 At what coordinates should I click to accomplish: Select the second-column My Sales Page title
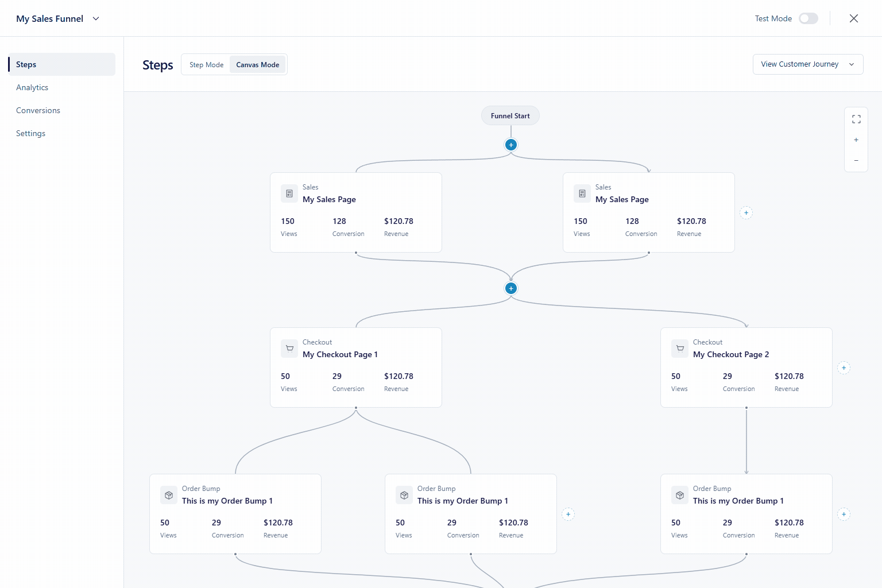coord(622,199)
